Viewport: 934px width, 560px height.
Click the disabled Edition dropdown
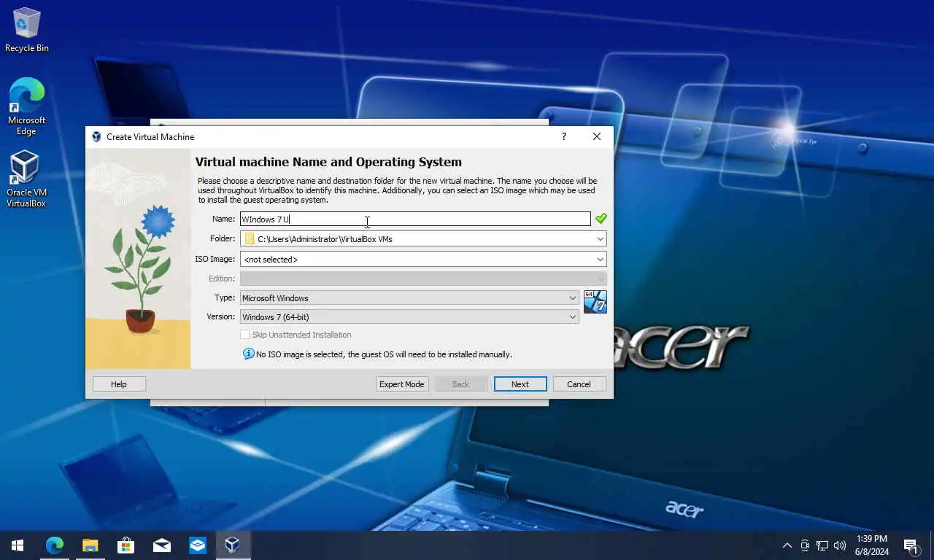pos(423,279)
